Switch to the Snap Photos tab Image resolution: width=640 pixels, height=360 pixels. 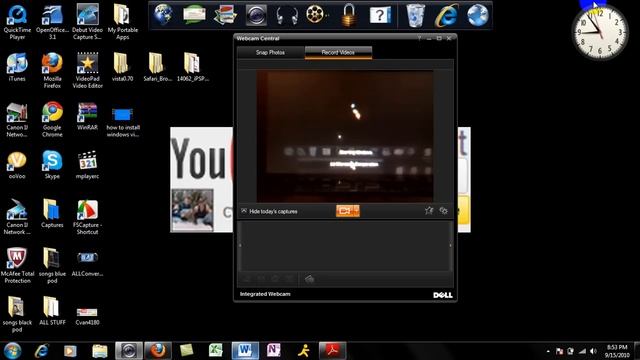pyautogui.click(x=270, y=52)
